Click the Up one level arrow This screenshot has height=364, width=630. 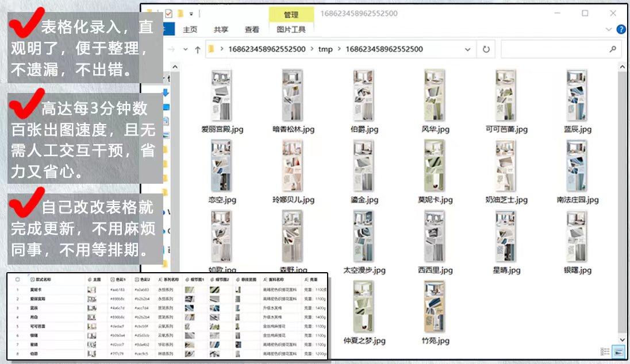[x=198, y=49]
